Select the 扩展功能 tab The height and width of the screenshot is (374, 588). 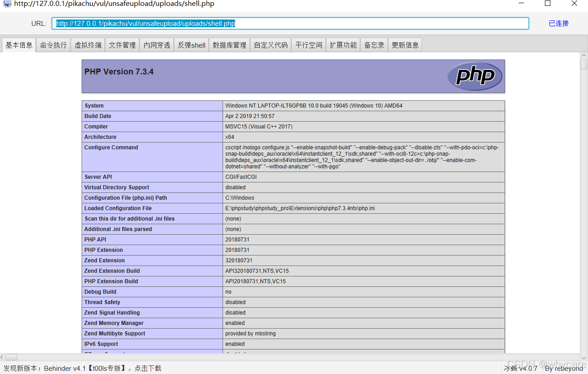[x=343, y=45]
